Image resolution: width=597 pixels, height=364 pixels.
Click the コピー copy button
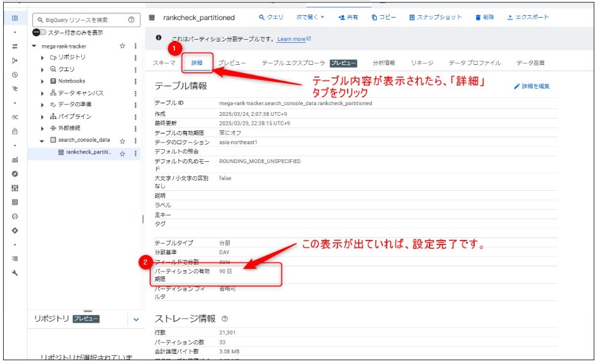click(x=384, y=18)
